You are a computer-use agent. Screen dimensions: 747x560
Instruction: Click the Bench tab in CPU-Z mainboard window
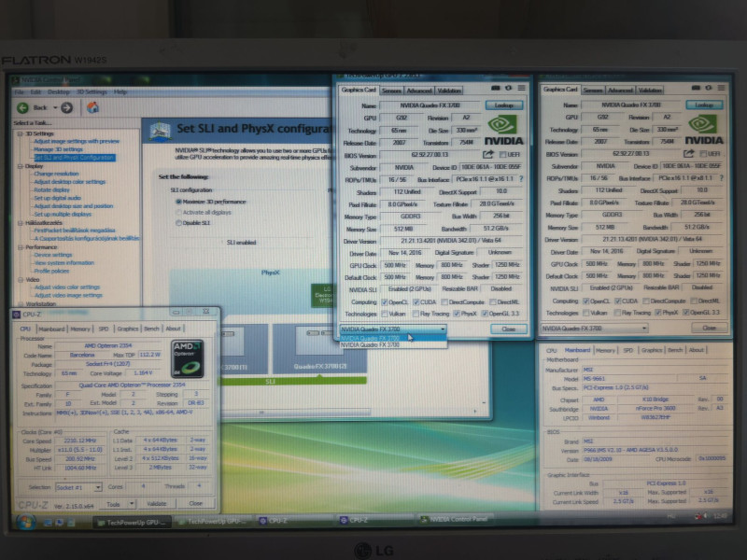[674, 350]
